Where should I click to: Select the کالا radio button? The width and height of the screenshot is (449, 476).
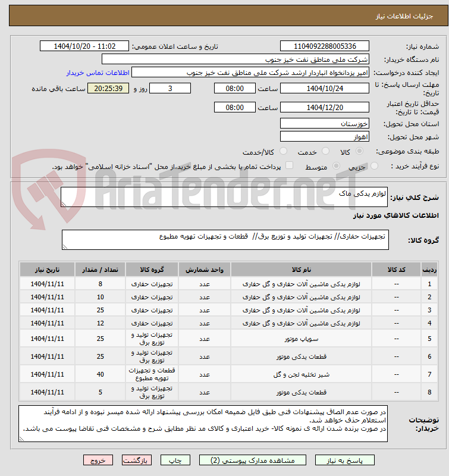(360, 151)
